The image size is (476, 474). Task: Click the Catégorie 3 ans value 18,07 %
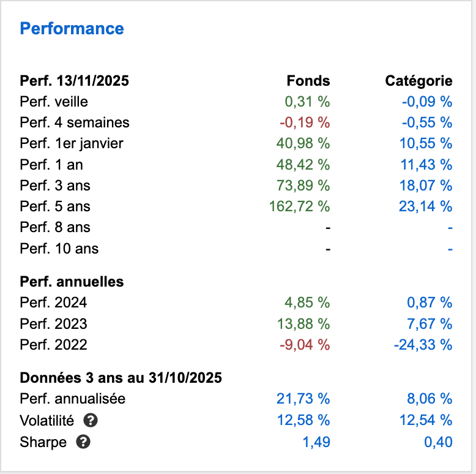click(x=425, y=186)
